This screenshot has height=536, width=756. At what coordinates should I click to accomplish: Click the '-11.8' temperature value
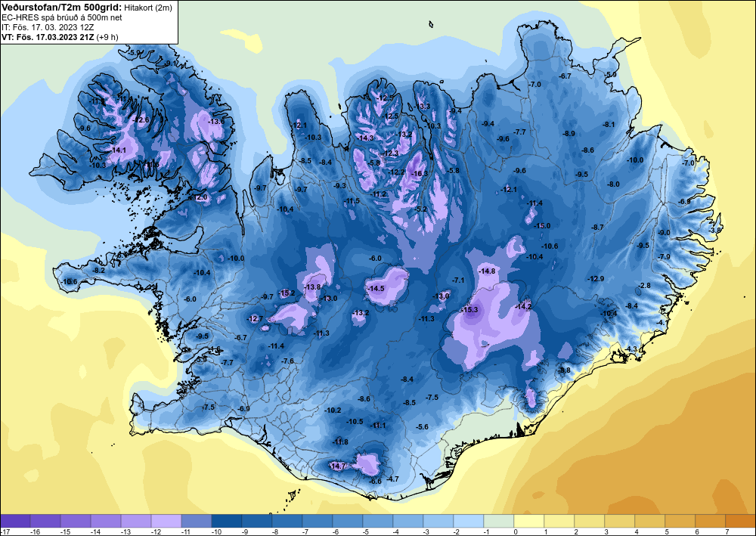pos(340,442)
